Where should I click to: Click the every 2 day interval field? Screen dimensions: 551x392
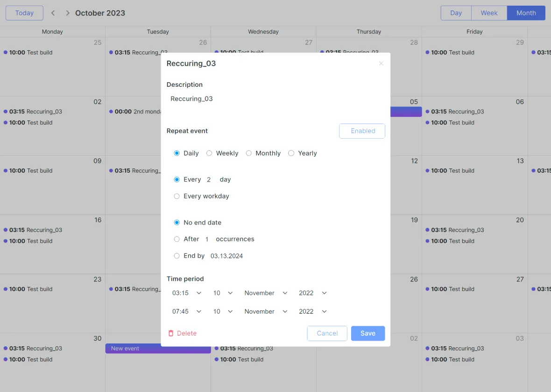[x=209, y=180]
